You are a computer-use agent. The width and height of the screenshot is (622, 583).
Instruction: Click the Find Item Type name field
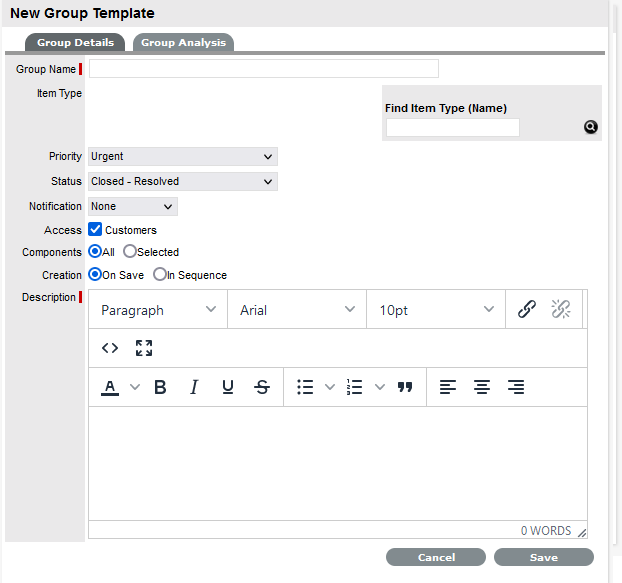pos(453,128)
